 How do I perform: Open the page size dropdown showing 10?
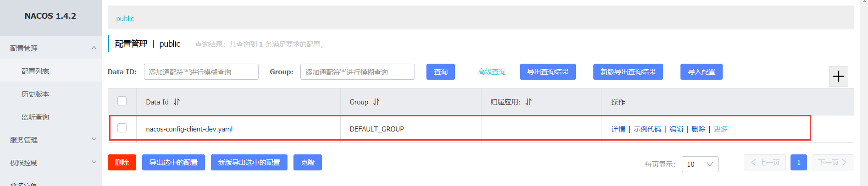coord(700,164)
